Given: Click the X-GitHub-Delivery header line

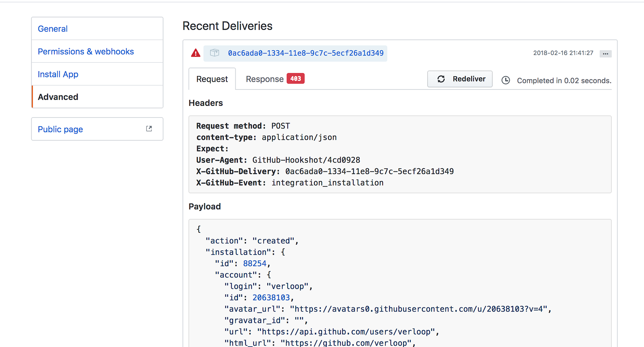Looking at the screenshot, I should coord(325,171).
